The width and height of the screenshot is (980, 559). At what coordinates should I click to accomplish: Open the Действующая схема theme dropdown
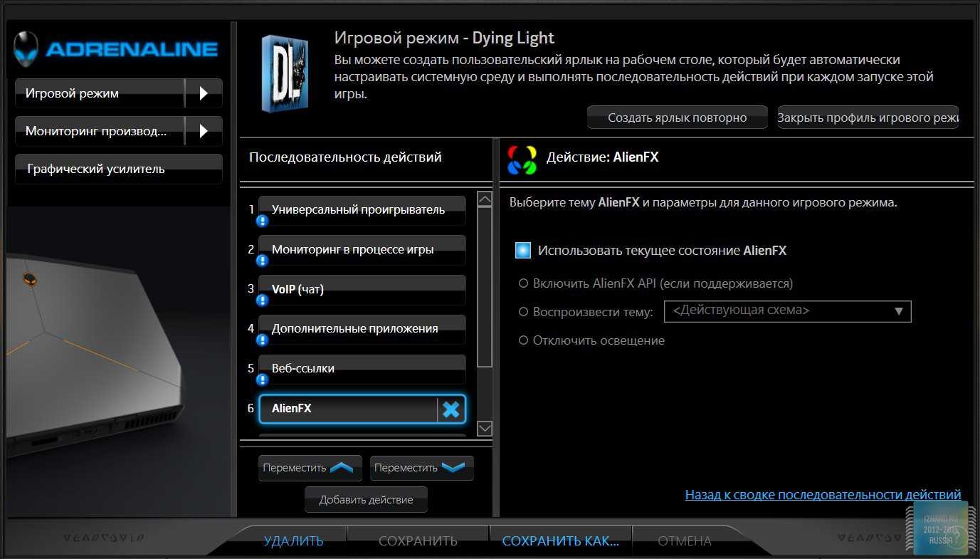pos(787,311)
